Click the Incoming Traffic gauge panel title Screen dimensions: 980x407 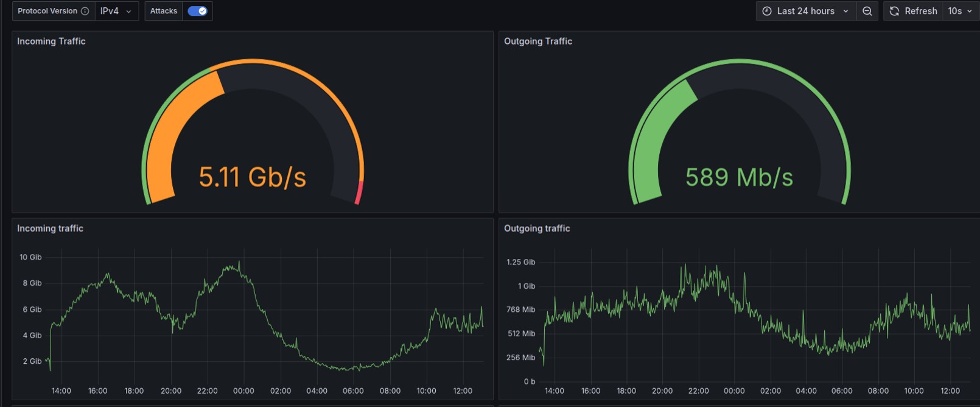pos(51,41)
